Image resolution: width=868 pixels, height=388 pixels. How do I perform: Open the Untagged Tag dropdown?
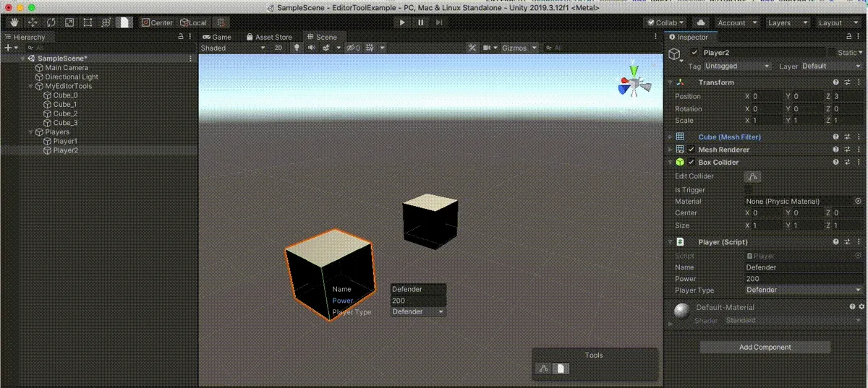pos(738,66)
